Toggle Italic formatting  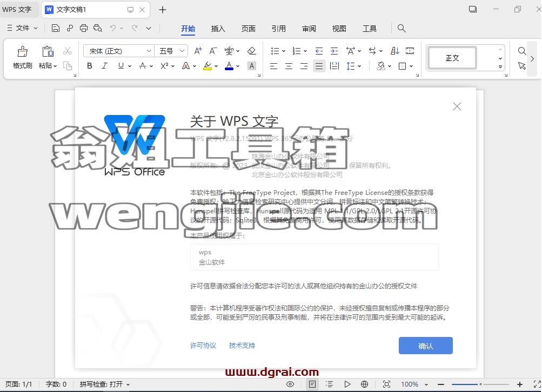coord(104,66)
